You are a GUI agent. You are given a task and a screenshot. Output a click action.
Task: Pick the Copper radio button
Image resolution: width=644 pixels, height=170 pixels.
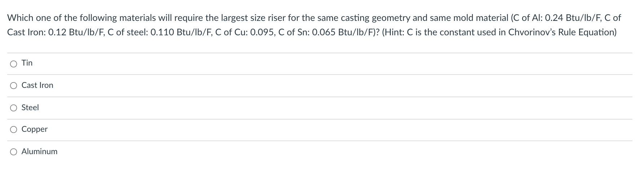(x=14, y=130)
